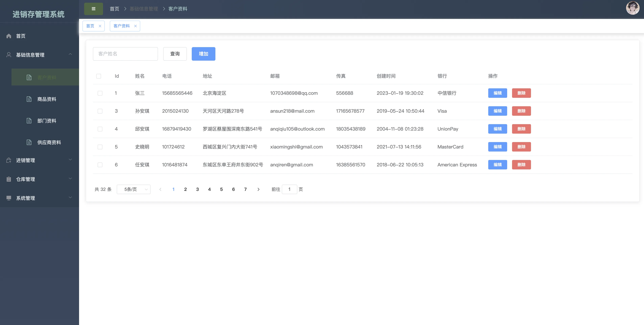Click the 客户姓名 search input field
This screenshot has width=644, height=325.
pyautogui.click(x=125, y=54)
